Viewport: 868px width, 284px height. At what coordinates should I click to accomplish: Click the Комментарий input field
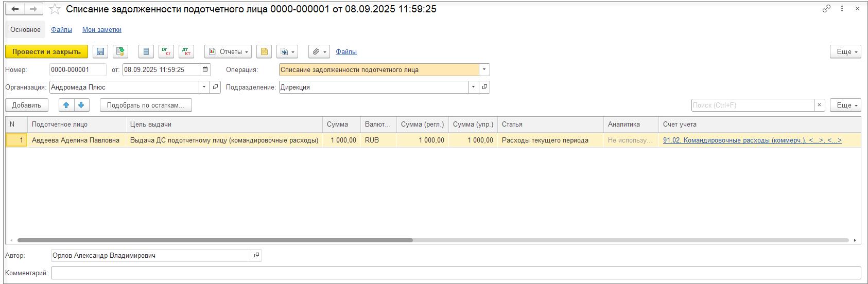click(456, 273)
